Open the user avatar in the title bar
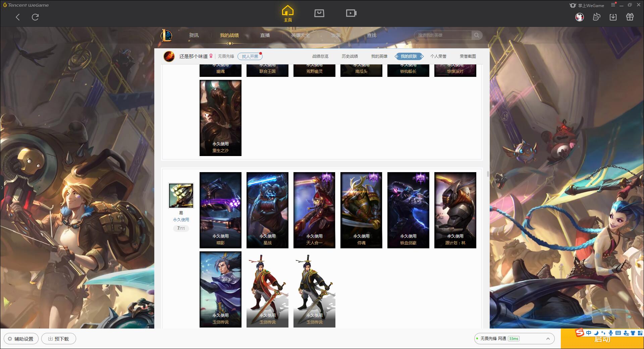Screen dimensions: 644x349 (579, 17)
